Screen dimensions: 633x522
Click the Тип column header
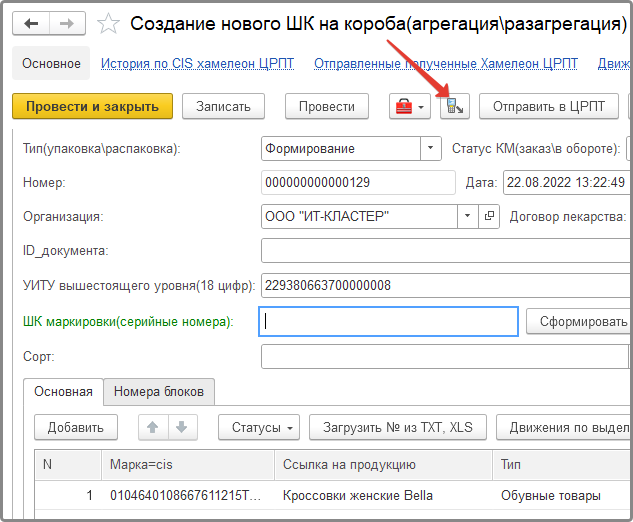tap(563, 465)
